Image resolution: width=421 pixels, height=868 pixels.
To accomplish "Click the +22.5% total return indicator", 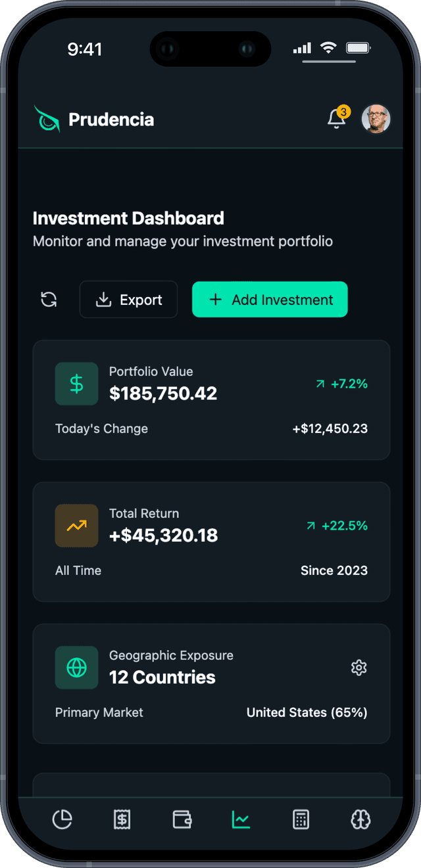I will pos(337,526).
